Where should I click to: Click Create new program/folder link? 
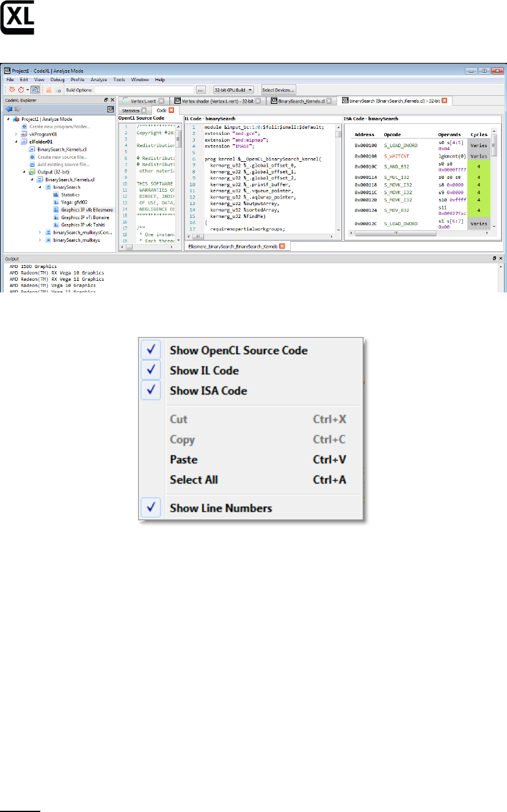tap(60, 126)
